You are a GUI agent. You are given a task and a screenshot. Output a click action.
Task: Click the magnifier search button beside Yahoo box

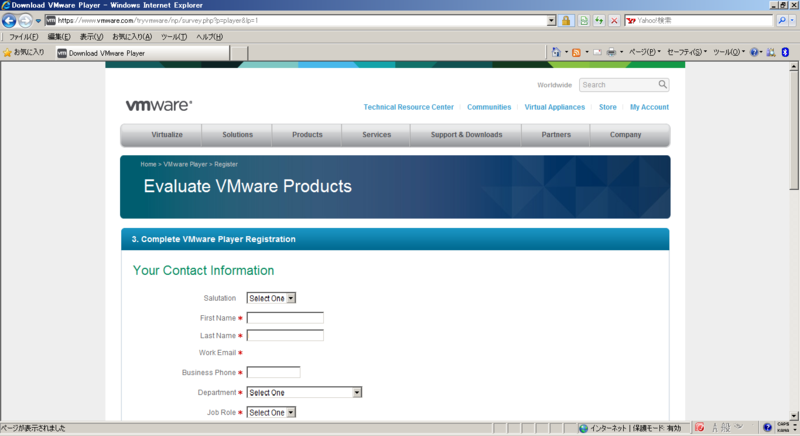point(782,20)
